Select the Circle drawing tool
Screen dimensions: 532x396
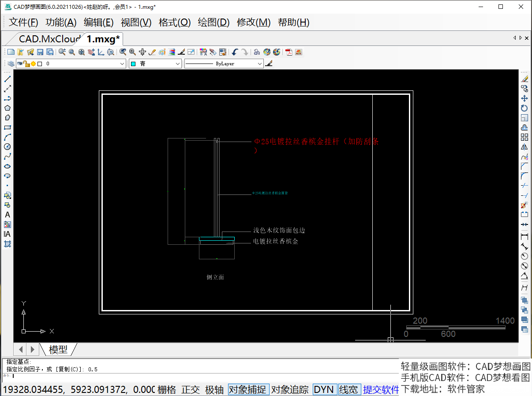coord(7,147)
